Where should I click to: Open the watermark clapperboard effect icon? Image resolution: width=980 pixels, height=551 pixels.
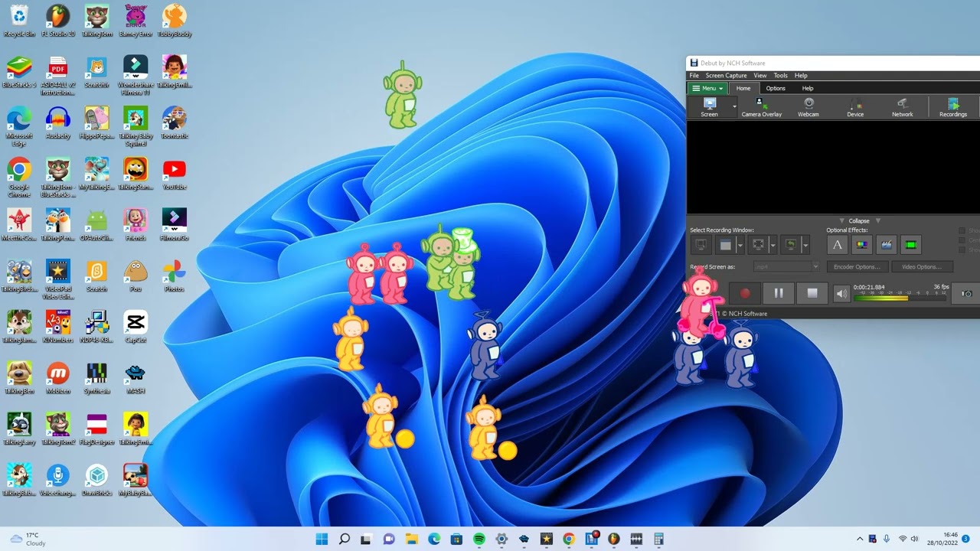click(x=887, y=245)
